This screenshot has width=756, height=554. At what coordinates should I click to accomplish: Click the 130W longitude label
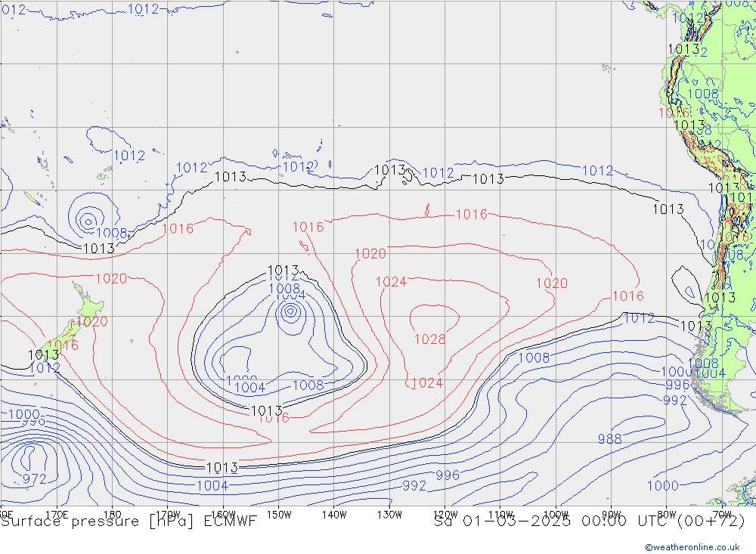click(x=389, y=515)
